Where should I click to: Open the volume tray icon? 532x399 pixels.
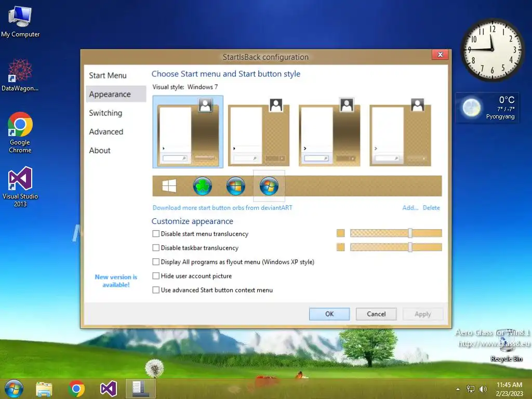[483, 389]
